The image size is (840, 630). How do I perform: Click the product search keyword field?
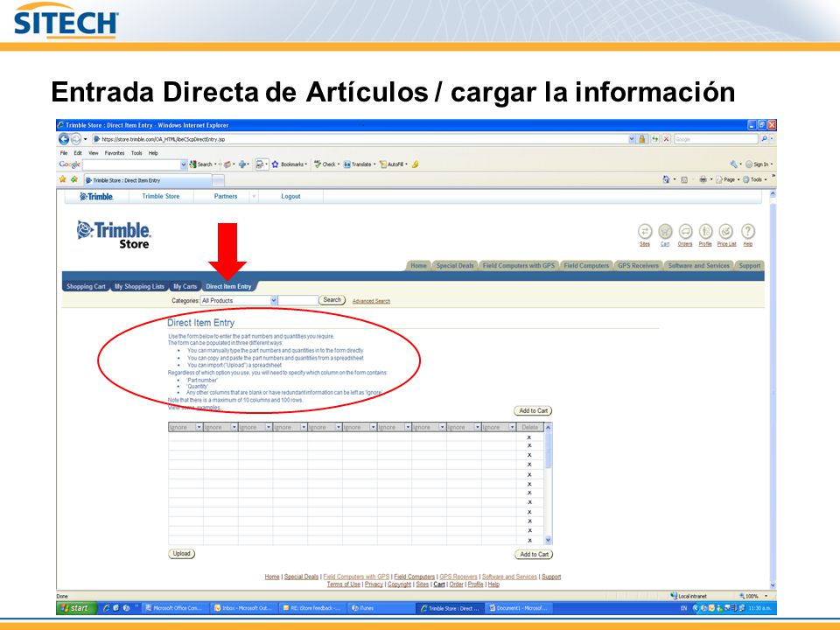pos(297,300)
